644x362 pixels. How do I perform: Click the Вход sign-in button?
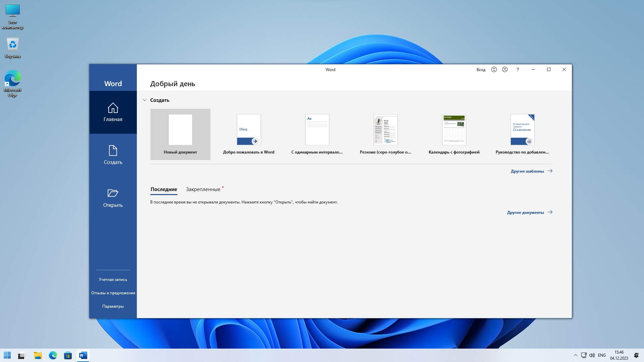pyautogui.click(x=481, y=70)
